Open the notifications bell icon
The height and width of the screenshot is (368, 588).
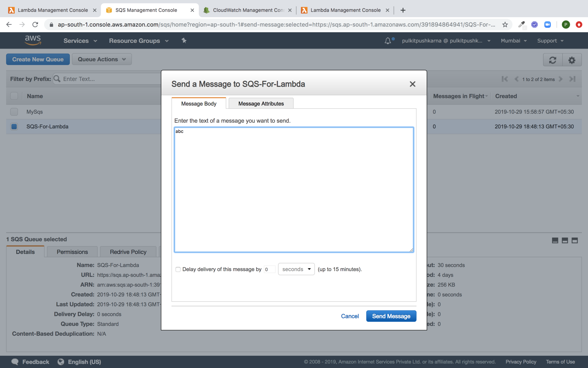coord(388,41)
